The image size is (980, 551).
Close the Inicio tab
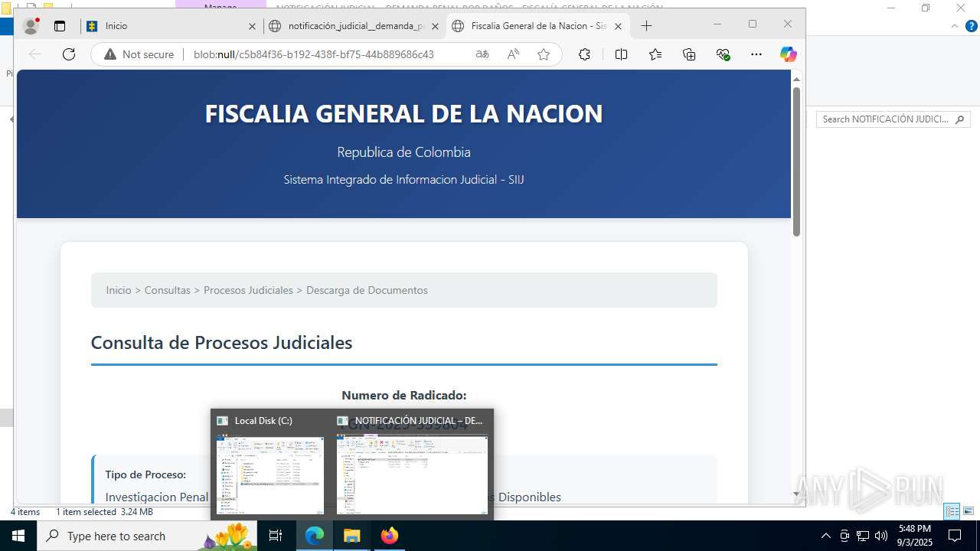click(252, 26)
